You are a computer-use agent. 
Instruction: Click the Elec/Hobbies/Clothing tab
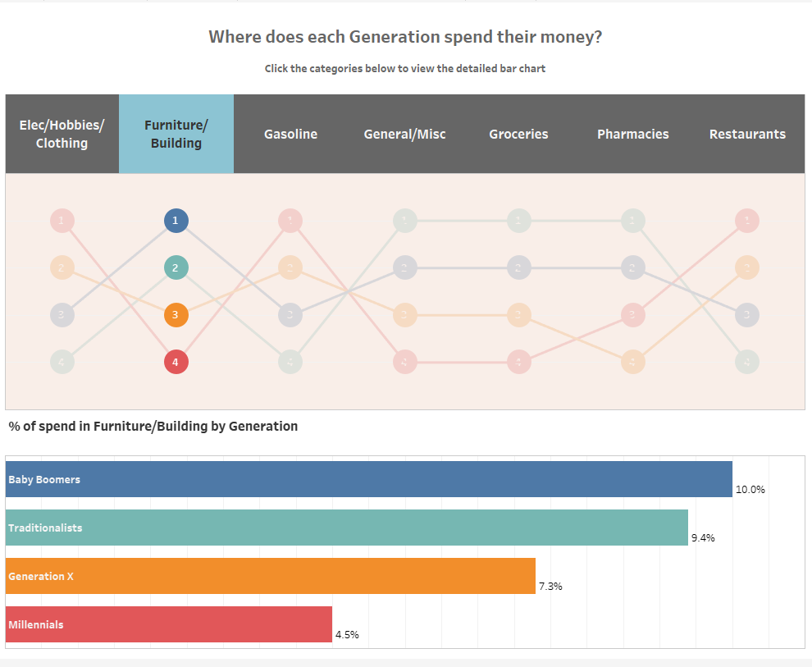click(x=62, y=134)
